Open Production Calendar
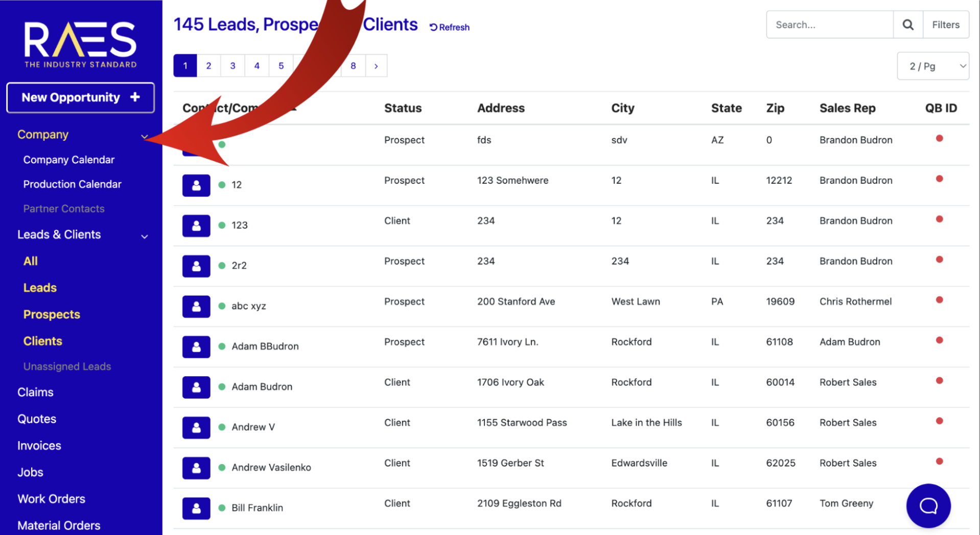Viewport: 980px width, 535px height. (x=72, y=184)
